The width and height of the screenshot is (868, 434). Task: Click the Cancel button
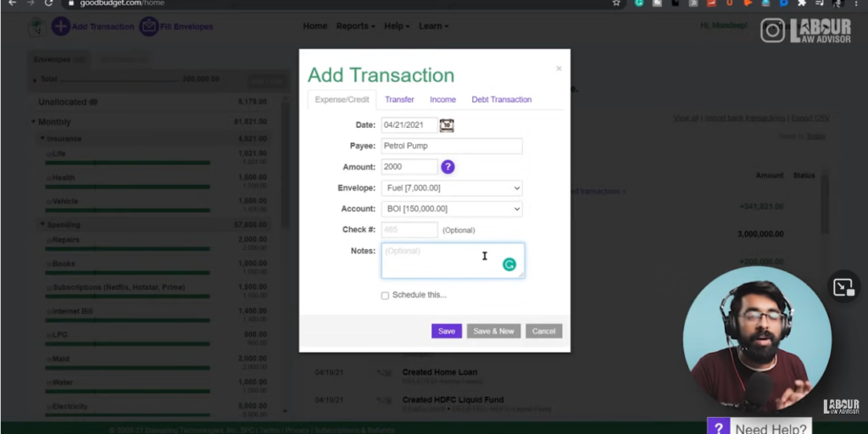click(x=543, y=331)
